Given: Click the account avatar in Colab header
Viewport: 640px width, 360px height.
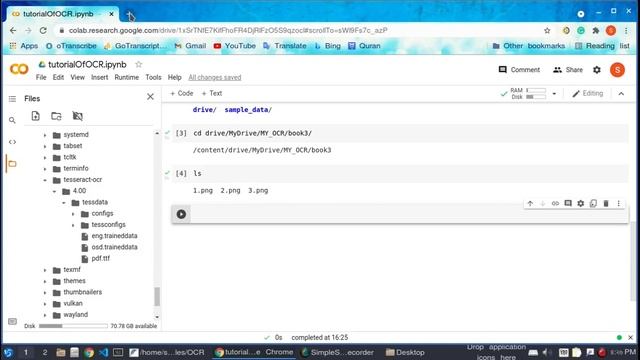Looking at the screenshot, I should [618, 70].
